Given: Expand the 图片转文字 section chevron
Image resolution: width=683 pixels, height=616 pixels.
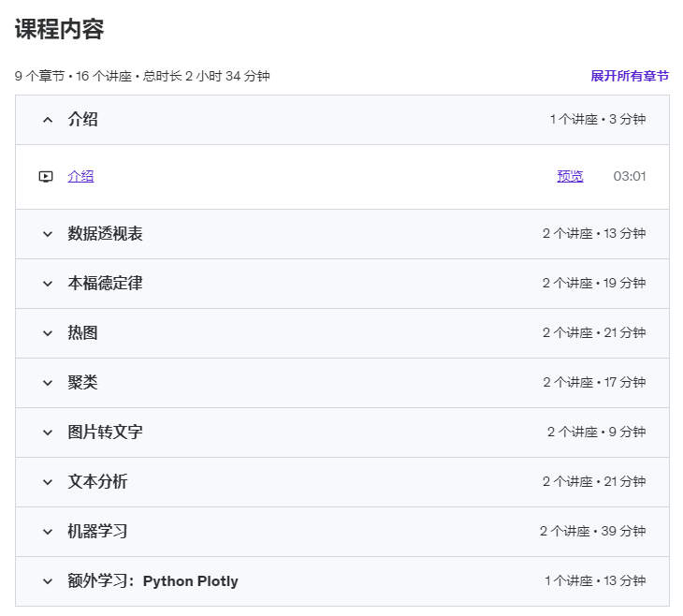Looking at the screenshot, I should pyautogui.click(x=48, y=433).
